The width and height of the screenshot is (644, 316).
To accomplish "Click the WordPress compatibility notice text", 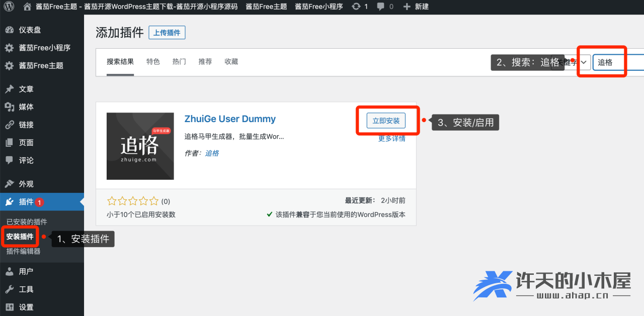I will click(x=341, y=215).
